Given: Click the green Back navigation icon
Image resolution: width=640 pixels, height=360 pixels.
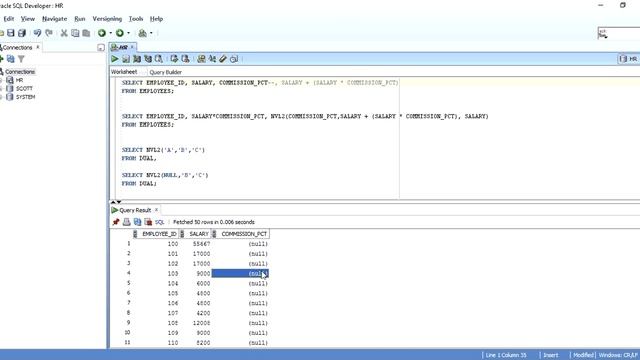Looking at the screenshot, I should point(102,33).
